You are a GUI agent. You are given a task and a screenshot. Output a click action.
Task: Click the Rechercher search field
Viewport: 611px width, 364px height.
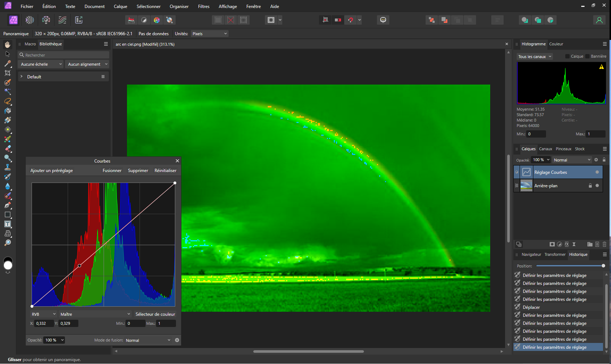[63, 55]
